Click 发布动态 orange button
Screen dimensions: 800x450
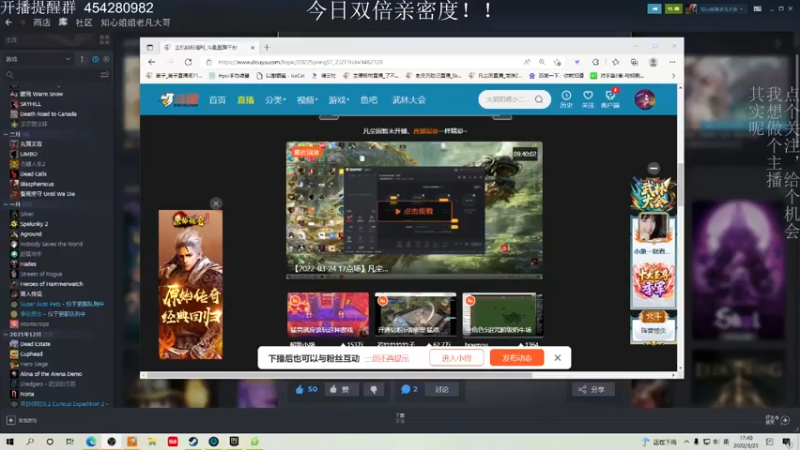(516, 358)
